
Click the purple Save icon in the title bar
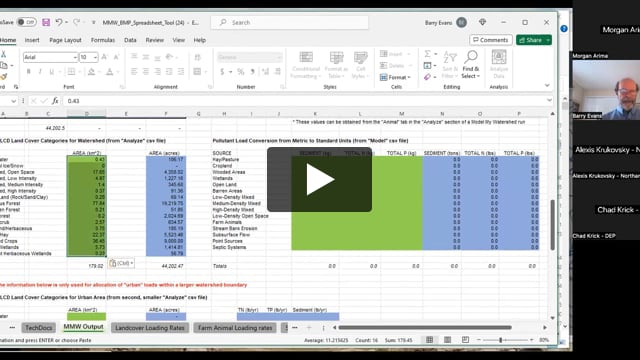click(46, 22)
